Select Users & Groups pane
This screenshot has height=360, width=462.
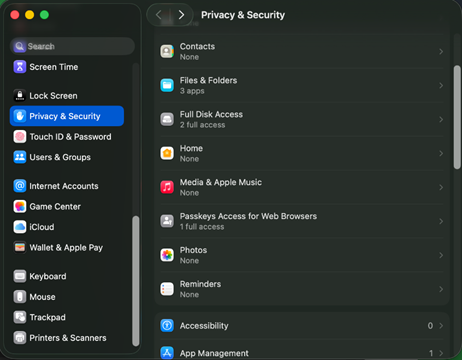pos(67,157)
